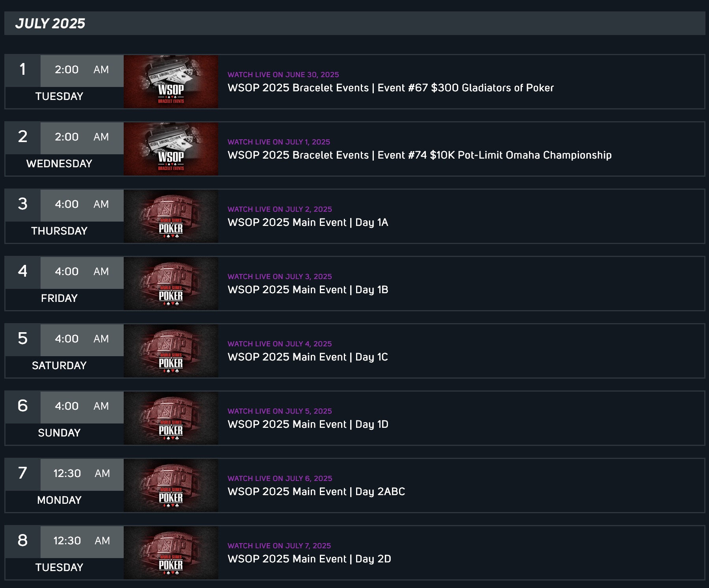Click the Main Event Day 1A poker thumbnail
Screen dimensions: 709x588
(171, 216)
